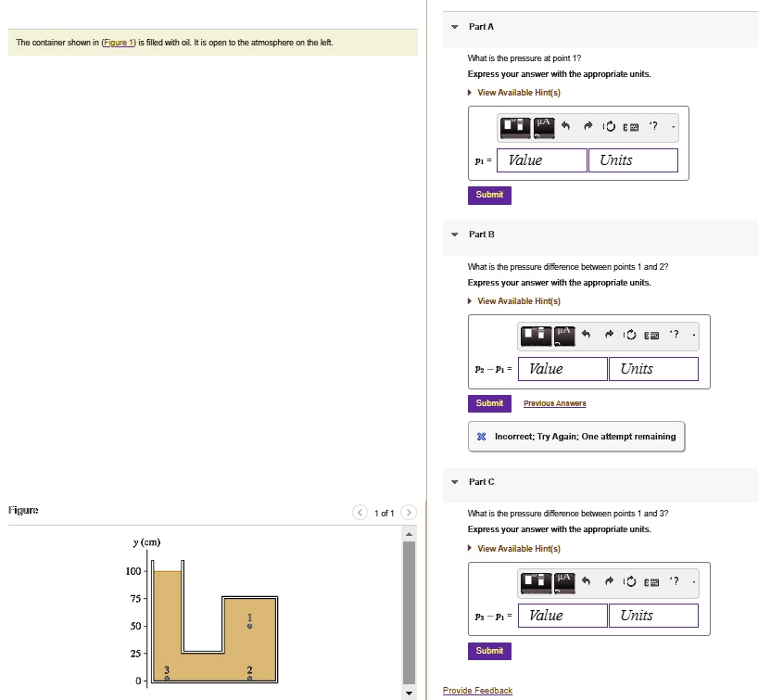Viewport: 758px width, 700px height.
Task: Collapse the Part C section
Action: pos(454,482)
